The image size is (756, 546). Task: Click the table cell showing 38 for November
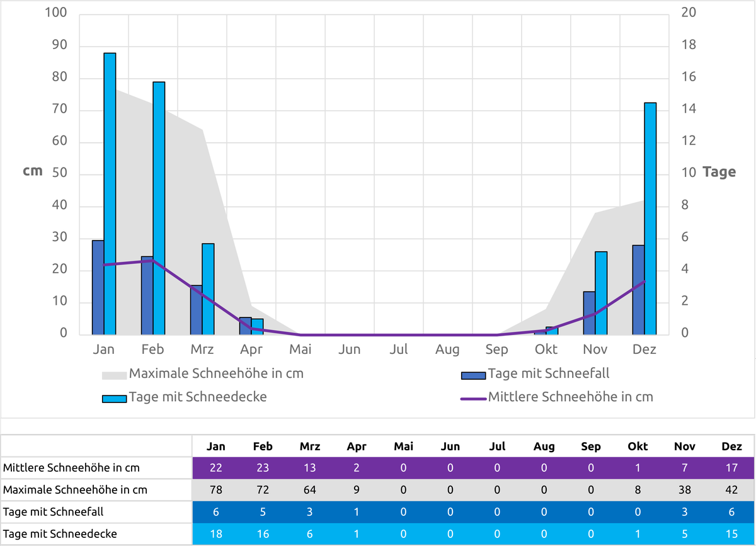click(x=685, y=490)
